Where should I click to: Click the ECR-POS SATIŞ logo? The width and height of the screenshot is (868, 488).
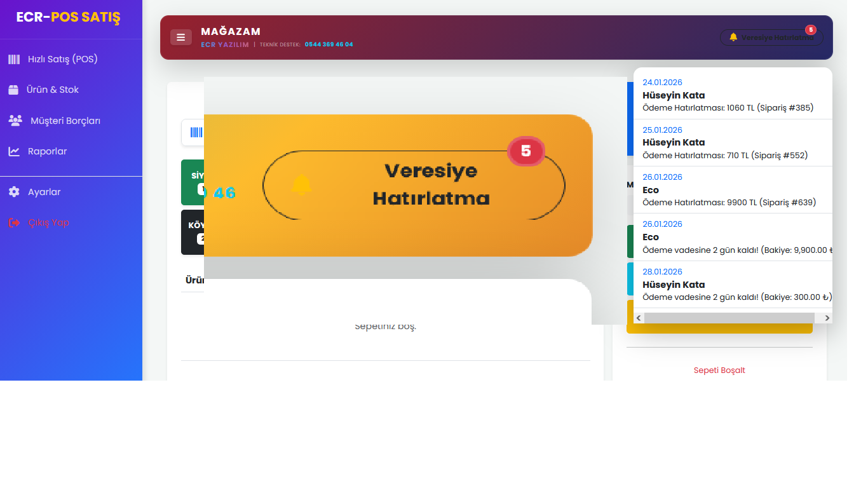point(68,17)
